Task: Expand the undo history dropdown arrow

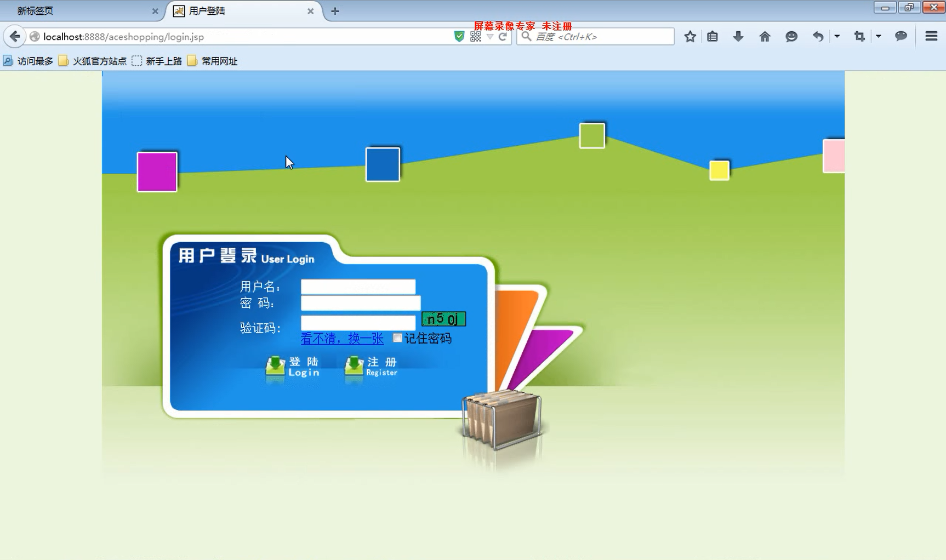Action: [837, 37]
